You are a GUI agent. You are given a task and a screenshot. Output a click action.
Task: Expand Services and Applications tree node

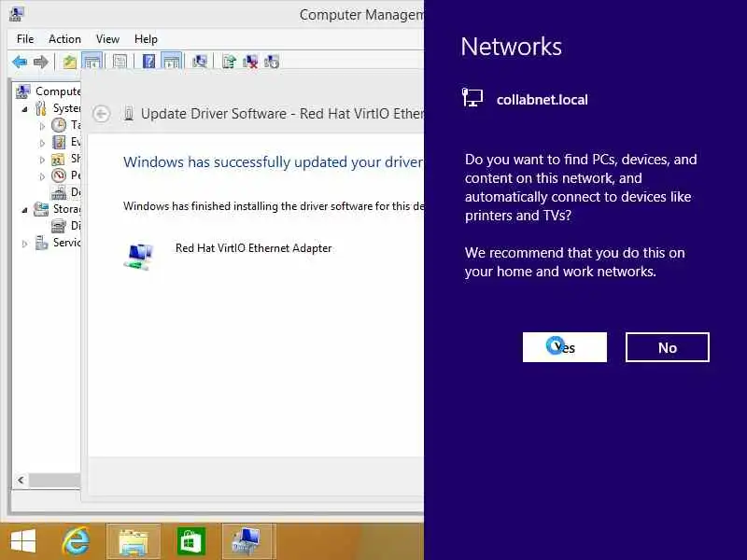[x=25, y=244]
